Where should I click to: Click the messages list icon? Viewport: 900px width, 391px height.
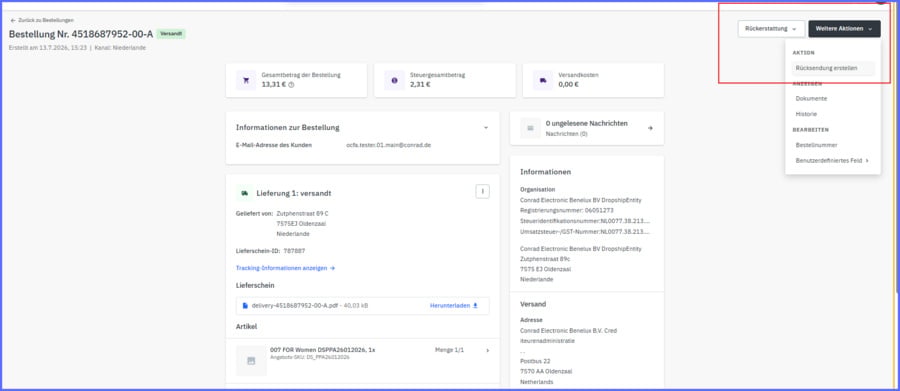click(530, 128)
